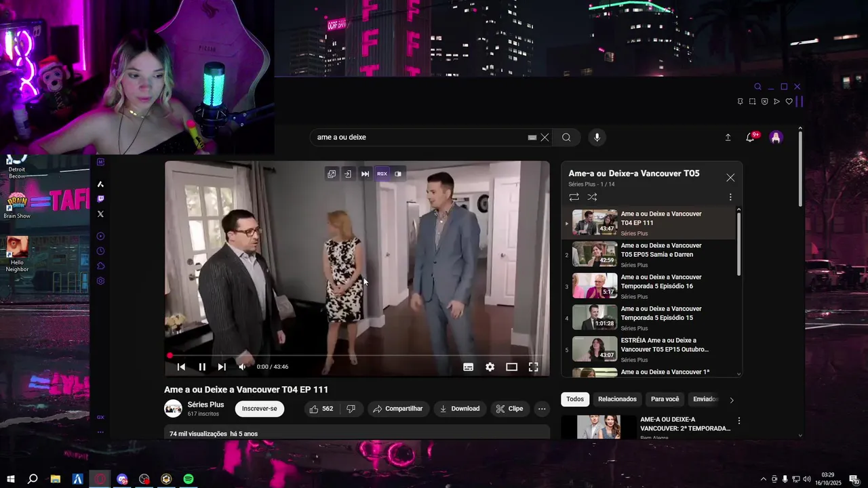Image resolution: width=868 pixels, height=488 pixels.
Task: Start voice search with the microphone icon
Action: [597, 138]
